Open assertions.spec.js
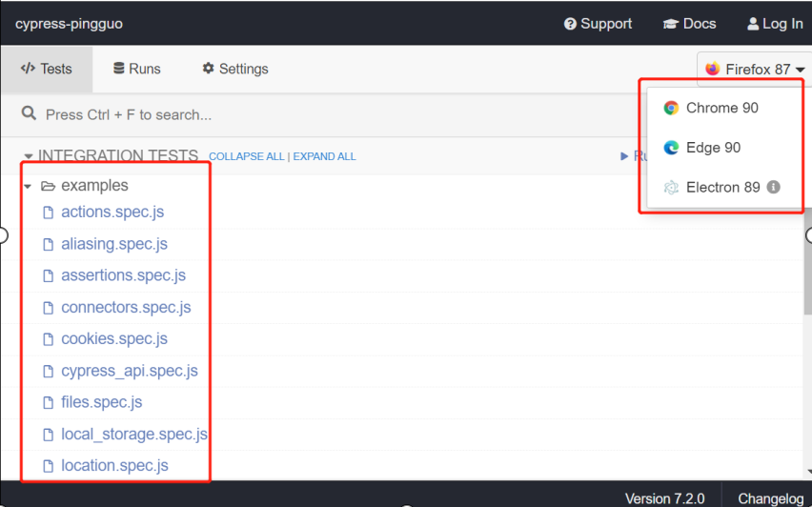Image resolution: width=812 pixels, height=507 pixels. point(123,275)
